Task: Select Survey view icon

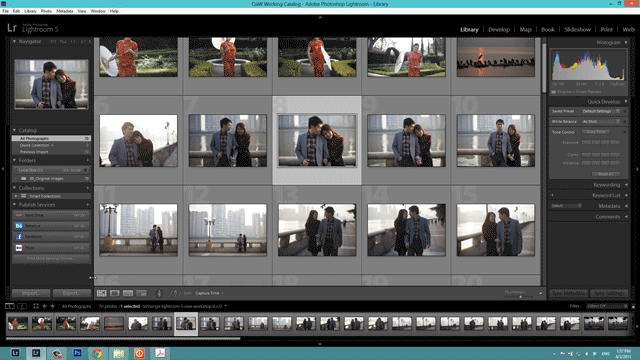Action: [142, 293]
